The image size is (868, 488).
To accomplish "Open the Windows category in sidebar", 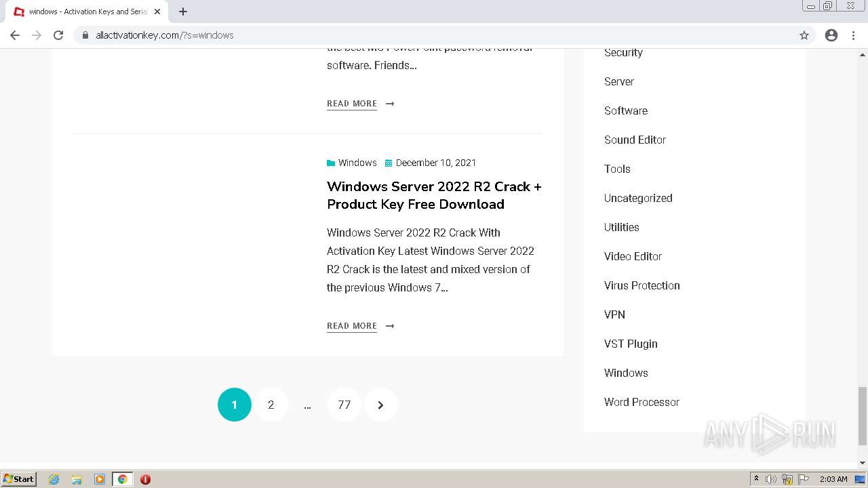I will click(626, 373).
